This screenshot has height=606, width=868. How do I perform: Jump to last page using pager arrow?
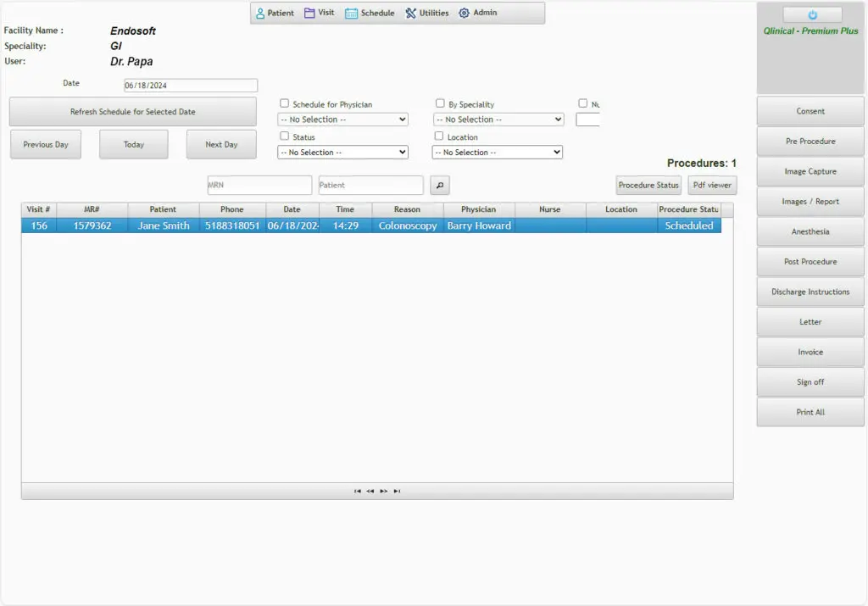click(x=397, y=491)
